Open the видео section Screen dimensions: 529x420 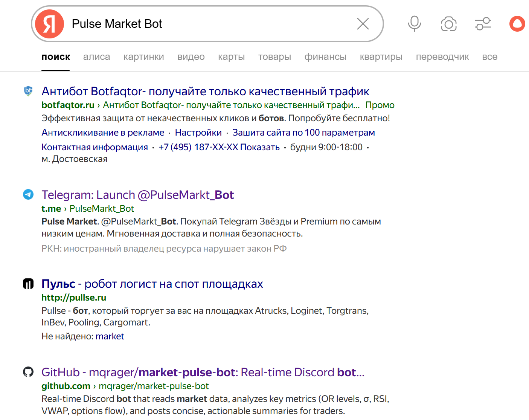pos(191,57)
